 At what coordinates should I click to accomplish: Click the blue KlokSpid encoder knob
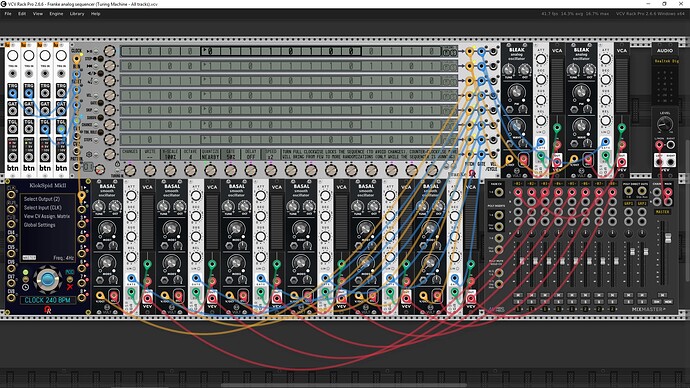[x=47, y=279]
